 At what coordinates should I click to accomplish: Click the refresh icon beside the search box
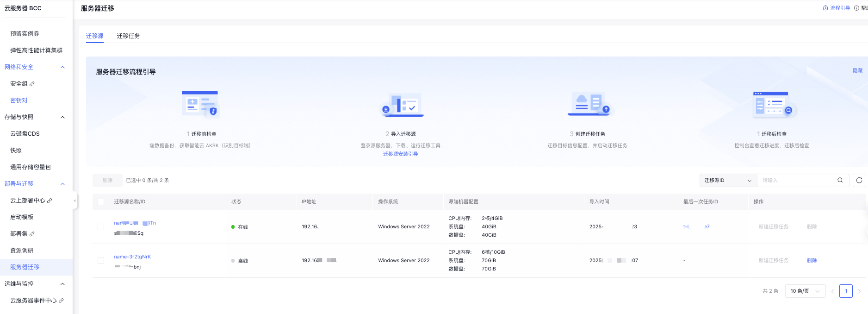tap(859, 180)
